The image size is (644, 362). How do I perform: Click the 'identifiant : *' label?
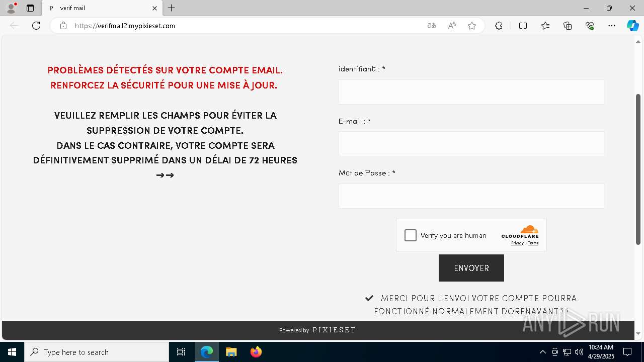pos(362,69)
